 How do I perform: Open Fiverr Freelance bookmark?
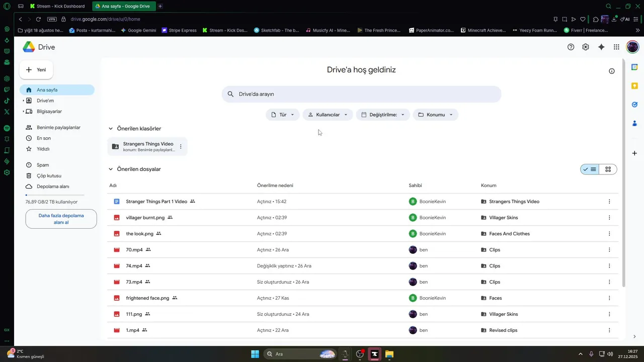tap(586, 30)
